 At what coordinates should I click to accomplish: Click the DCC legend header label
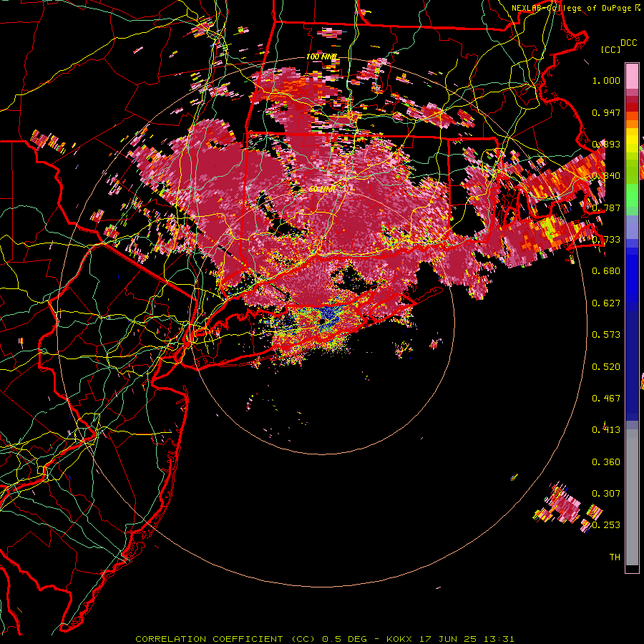(628, 43)
